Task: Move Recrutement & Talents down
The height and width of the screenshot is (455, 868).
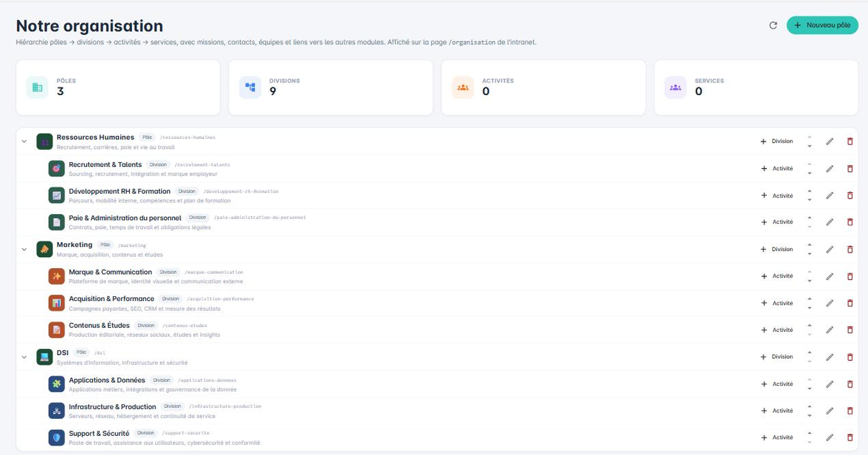Action: tap(809, 174)
